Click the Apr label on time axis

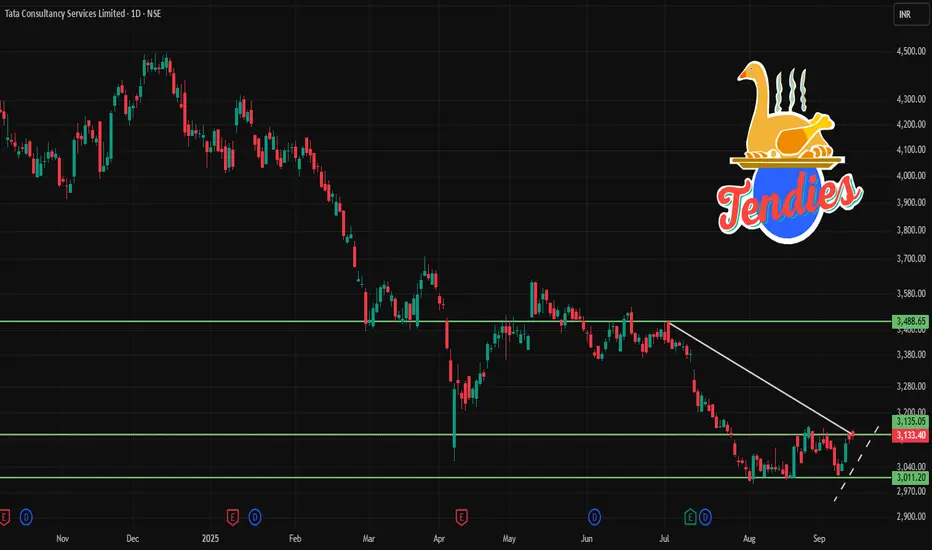click(x=439, y=539)
